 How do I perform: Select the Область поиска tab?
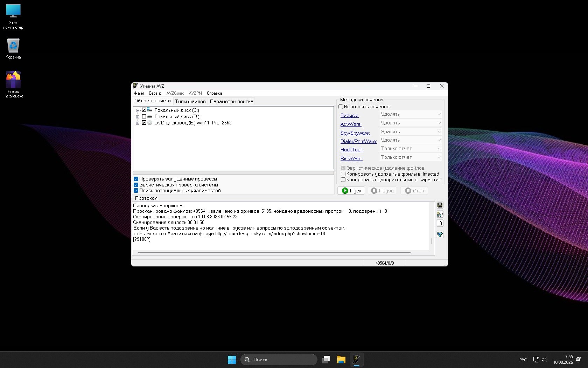[153, 101]
